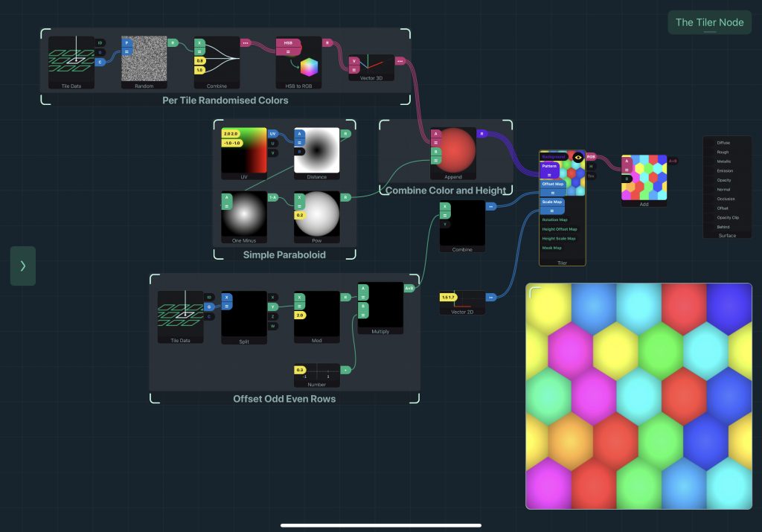Click the Tiler node's Scale Map port

552,206
